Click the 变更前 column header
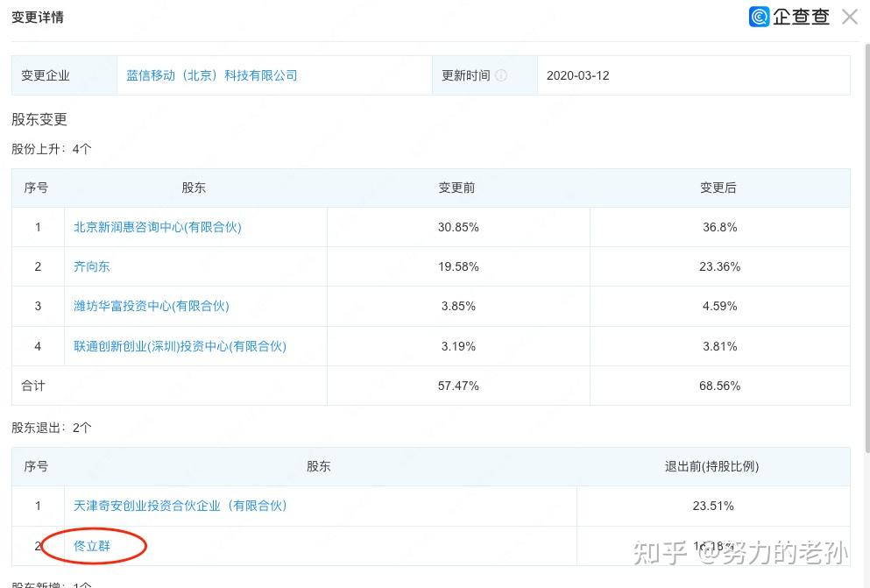The width and height of the screenshot is (870, 588). (x=456, y=188)
